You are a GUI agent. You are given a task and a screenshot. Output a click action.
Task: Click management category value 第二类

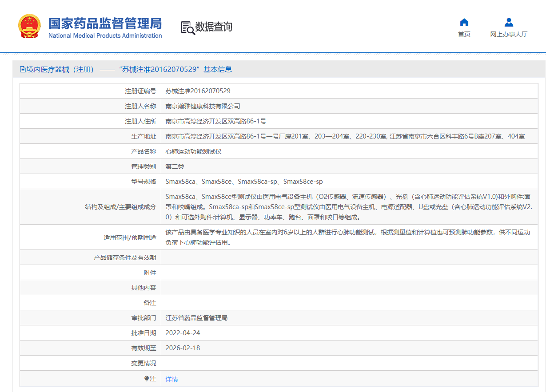coord(175,166)
